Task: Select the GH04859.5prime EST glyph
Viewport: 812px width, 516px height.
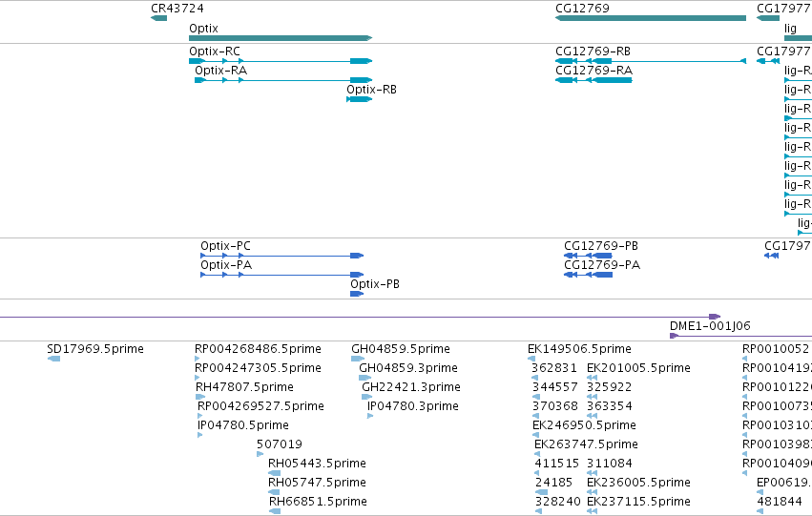Action: (x=358, y=359)
